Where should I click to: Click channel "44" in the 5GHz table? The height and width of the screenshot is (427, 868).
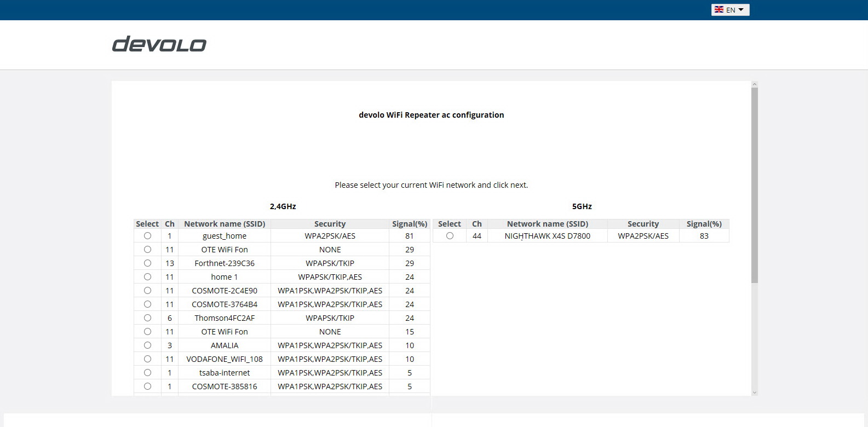(477, 236)
